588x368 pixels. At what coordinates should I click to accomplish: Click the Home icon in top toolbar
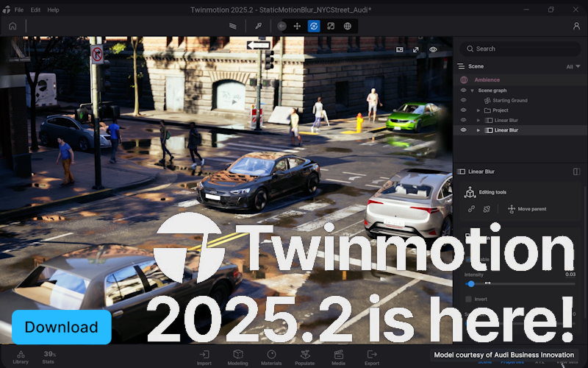point(12,26)
